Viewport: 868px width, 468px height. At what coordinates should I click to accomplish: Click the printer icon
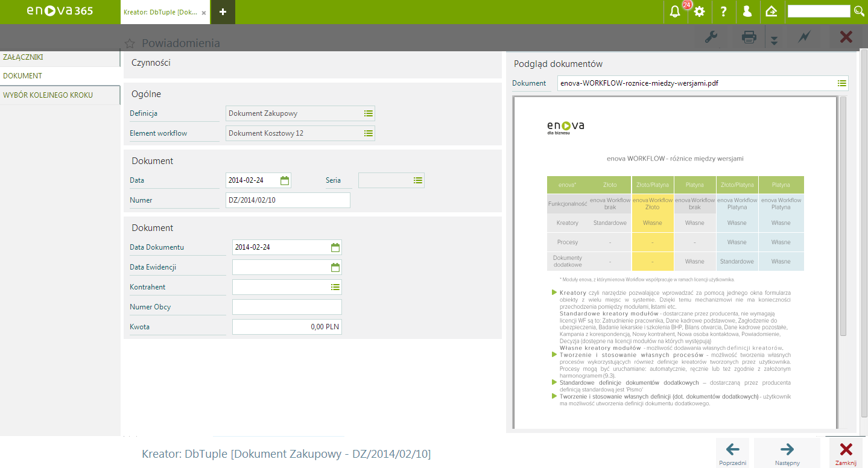coord(749,37)
